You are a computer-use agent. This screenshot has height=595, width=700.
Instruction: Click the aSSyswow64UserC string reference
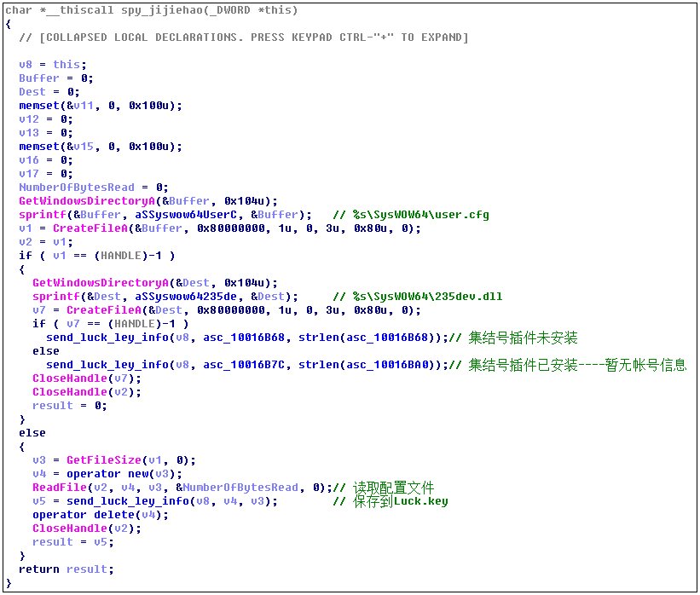186,215
